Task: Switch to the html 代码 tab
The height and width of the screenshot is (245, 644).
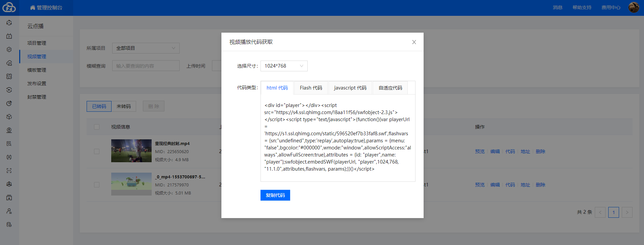Action: pyautogui.click(x=277, y=88)
